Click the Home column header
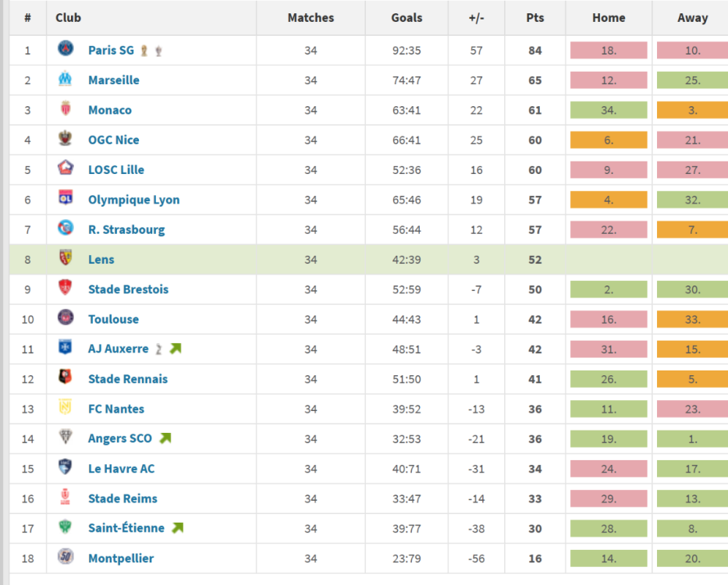728x585 pixels. point(609,17)
